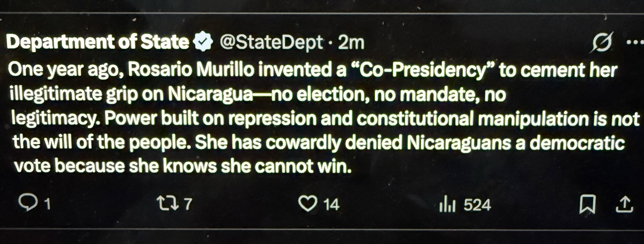Open the post via 2m timestamp
The width and height of the screenshot is (644, 244).
point(351,43)
